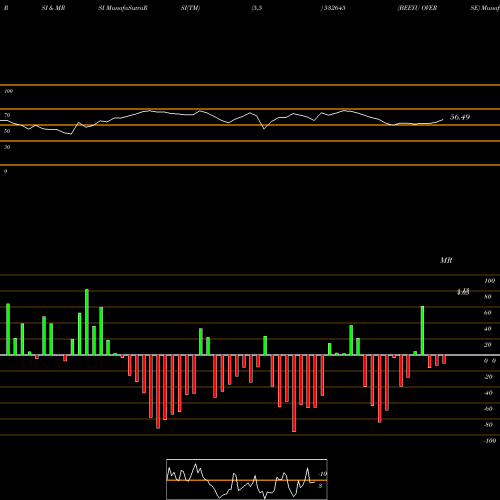This screenshot has height=500, width=500.
Task: Click the MR axis label 20 on right
Action: click(488, 345)
